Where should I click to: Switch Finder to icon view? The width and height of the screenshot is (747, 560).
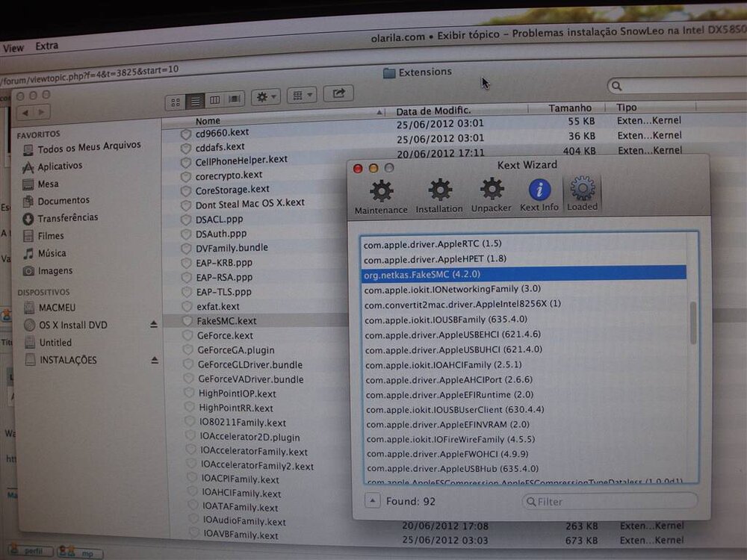176,100
